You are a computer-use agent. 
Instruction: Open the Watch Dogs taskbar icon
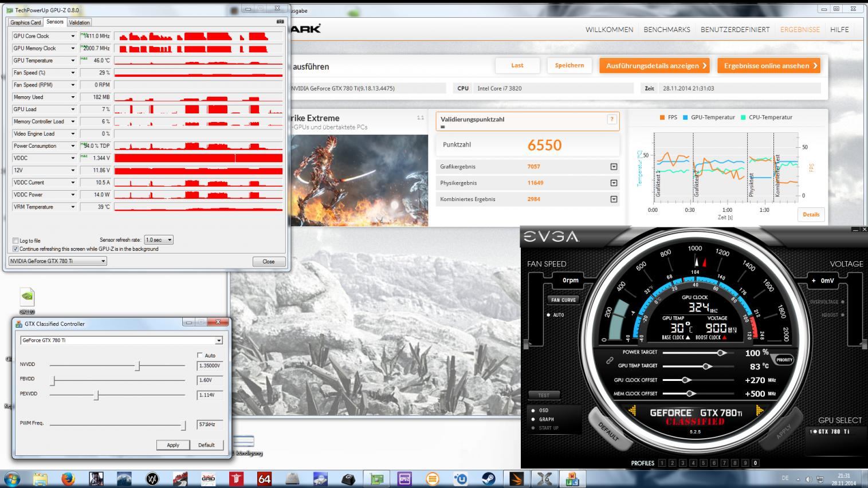(x=152, y=478)
